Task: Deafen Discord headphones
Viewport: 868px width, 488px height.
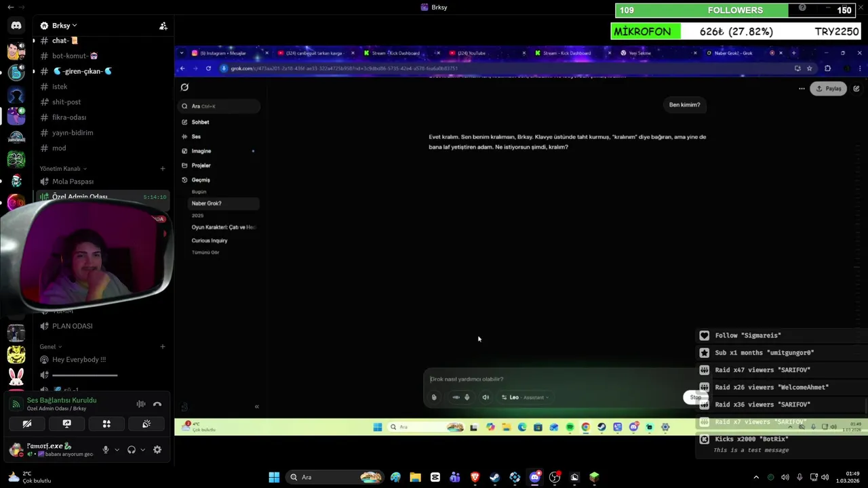Action: pos(132,449)
